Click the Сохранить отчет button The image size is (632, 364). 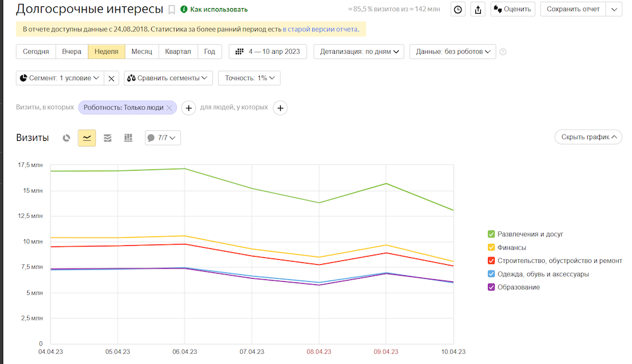point(573,9)
